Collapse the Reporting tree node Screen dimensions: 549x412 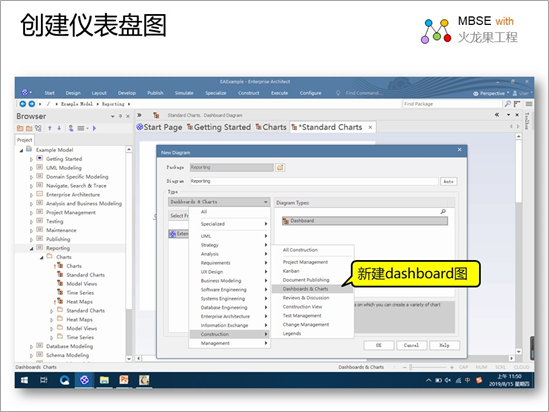click(x=31, y=249)
